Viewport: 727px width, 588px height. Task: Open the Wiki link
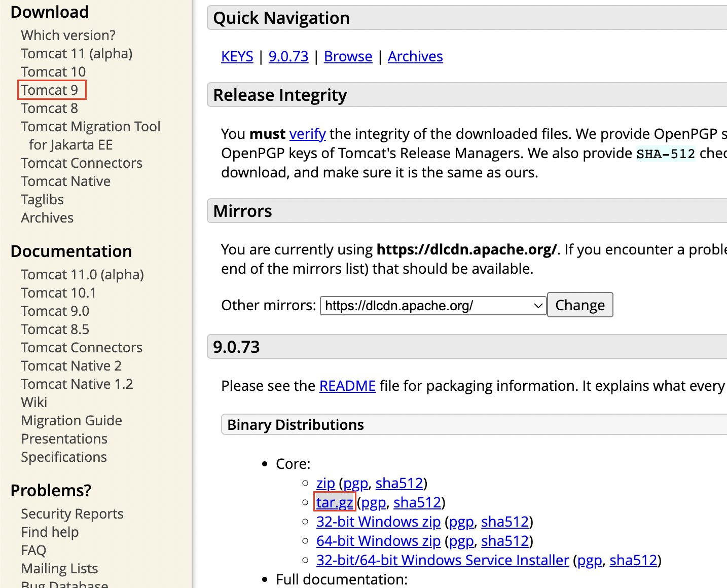tap(34, 402)
